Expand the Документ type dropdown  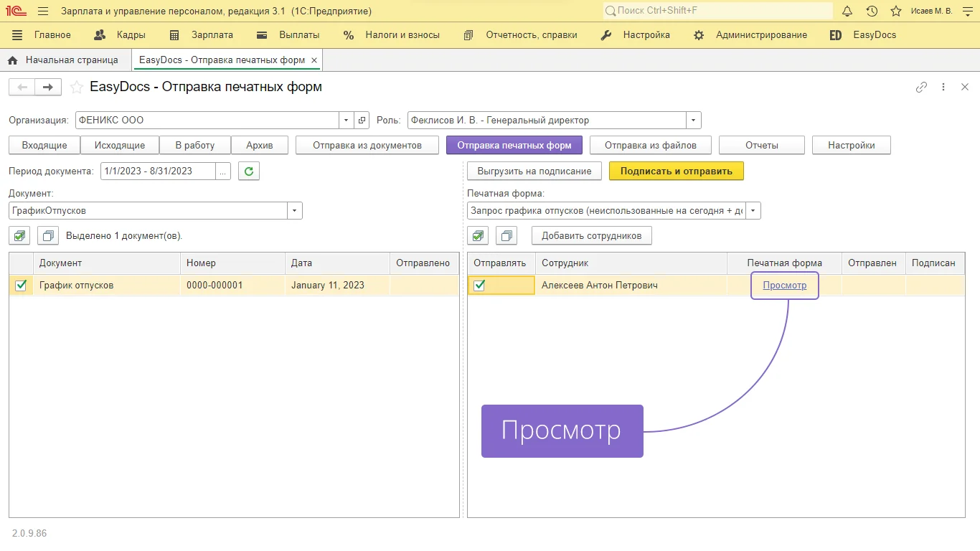294,211
